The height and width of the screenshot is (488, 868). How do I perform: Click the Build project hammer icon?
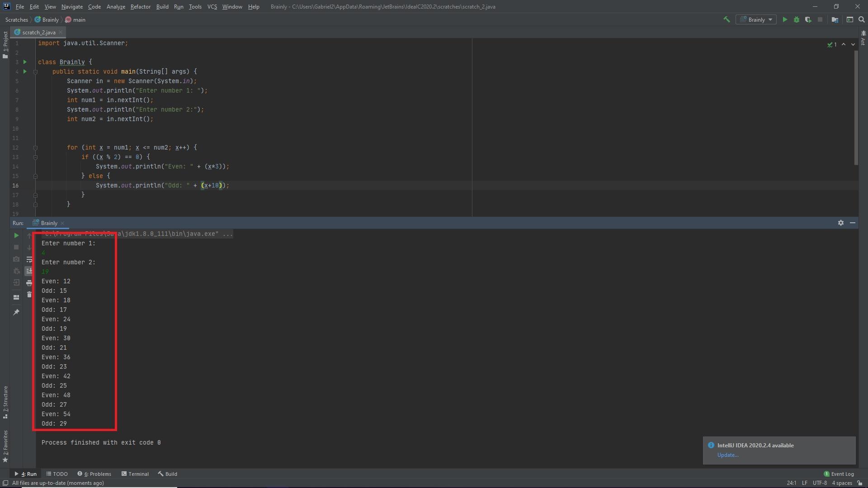pos(726,19)
